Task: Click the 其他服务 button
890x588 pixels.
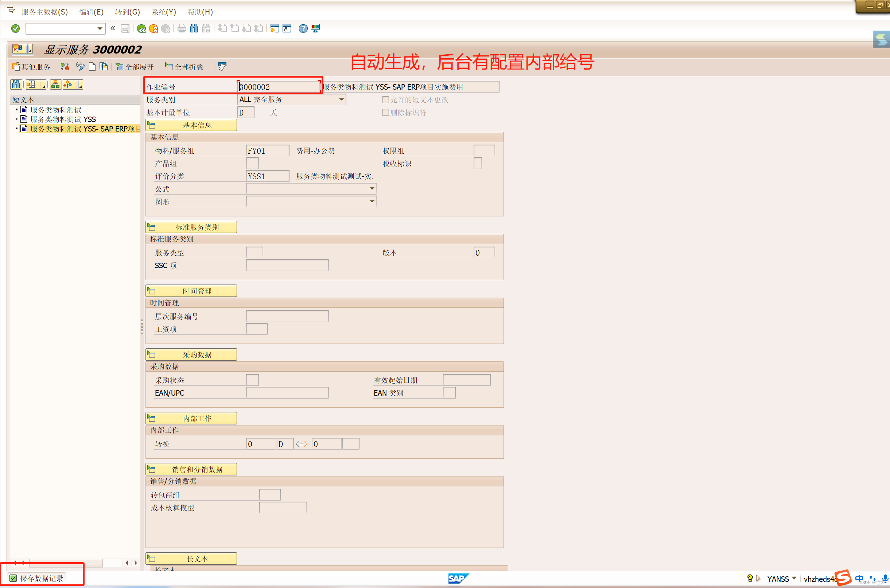Action: (x=31, y=67)
